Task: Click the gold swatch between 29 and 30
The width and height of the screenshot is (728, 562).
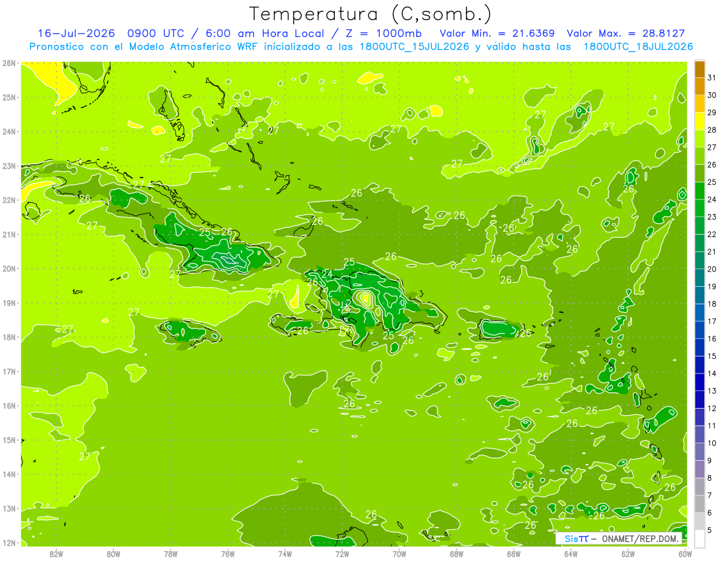Action: 699,104
